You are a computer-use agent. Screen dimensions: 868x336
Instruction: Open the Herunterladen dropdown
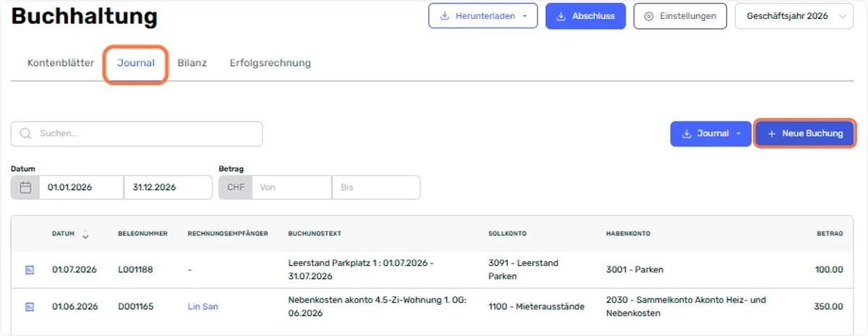pos(482,16)
